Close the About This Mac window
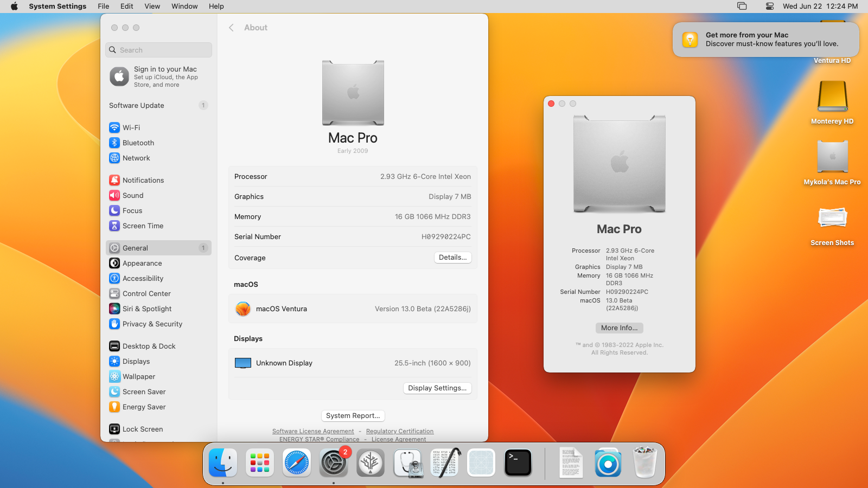This screenshot has height=488, width=868. 551,104
